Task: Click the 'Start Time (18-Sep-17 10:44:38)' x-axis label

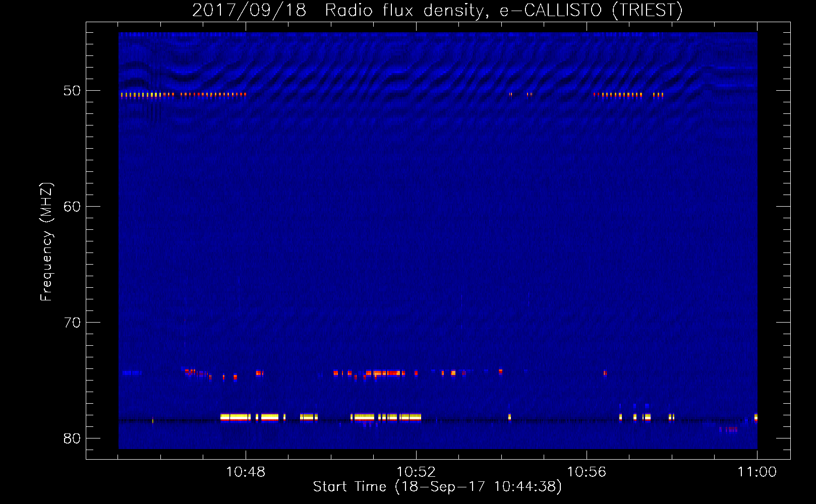Action: 437,487
